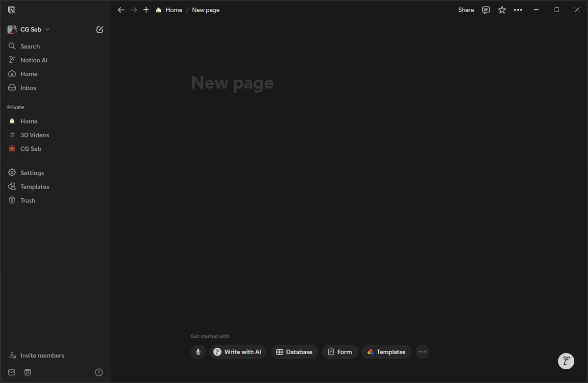Viewport: 588px width, 383px height.
Task: Click the New page title field
Action: 232,83
